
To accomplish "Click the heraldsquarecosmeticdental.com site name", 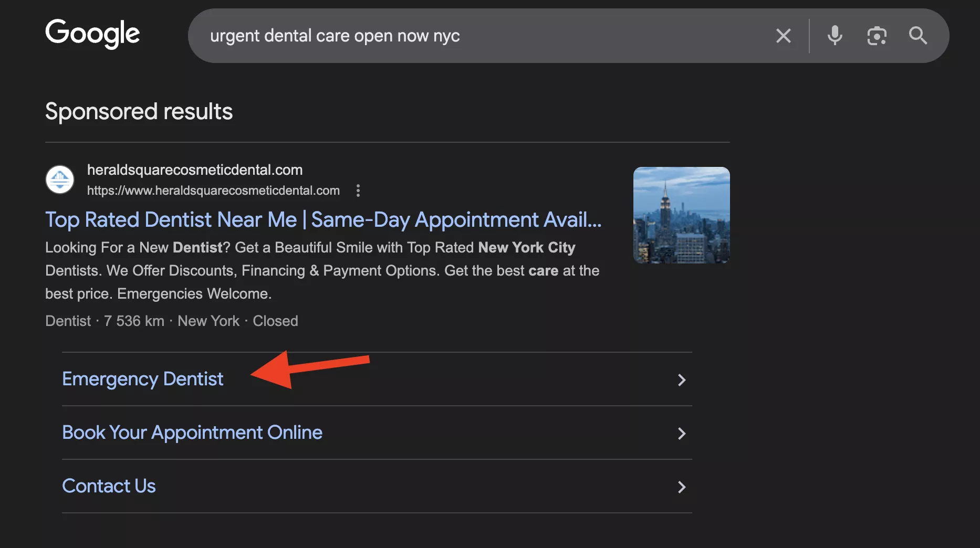I will [195, 170].
